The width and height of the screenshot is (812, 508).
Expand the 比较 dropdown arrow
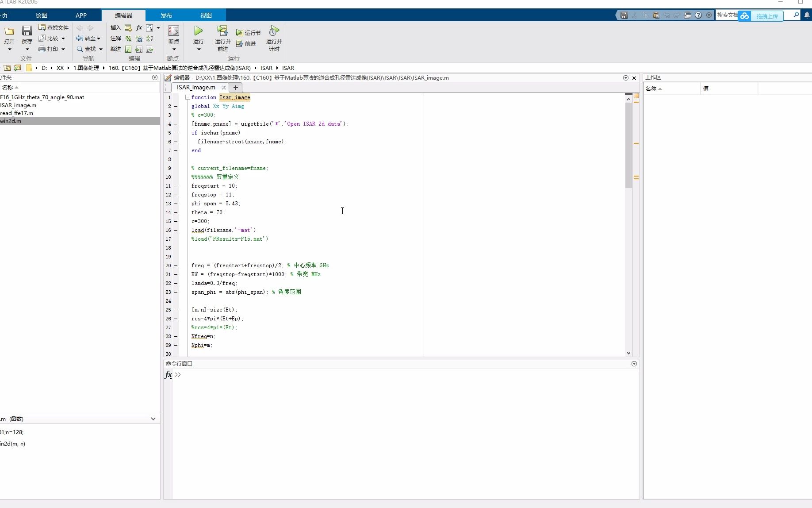pyautogui.click(x=63, y=38)
